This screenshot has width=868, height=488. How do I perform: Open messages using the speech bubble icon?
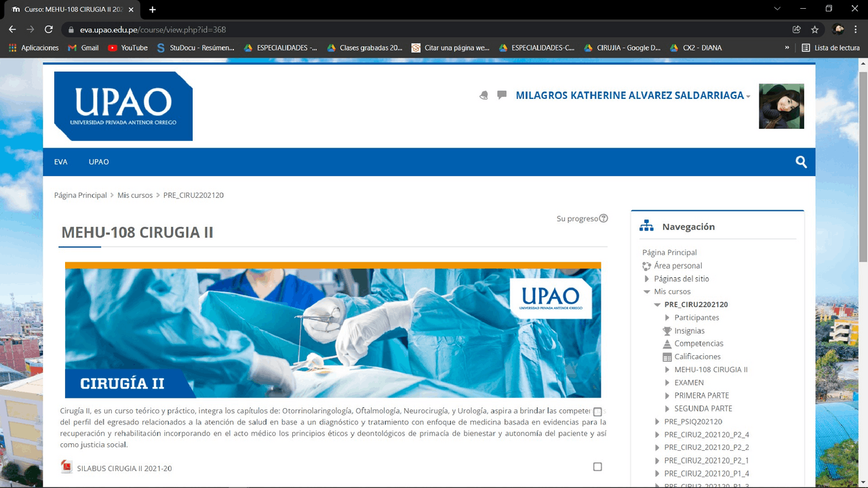(502, 95)
